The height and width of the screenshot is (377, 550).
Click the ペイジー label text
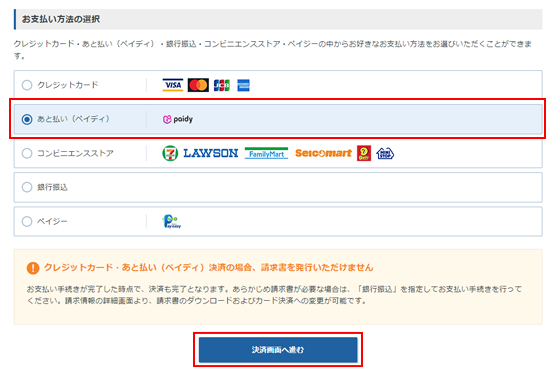pos(52,221)
